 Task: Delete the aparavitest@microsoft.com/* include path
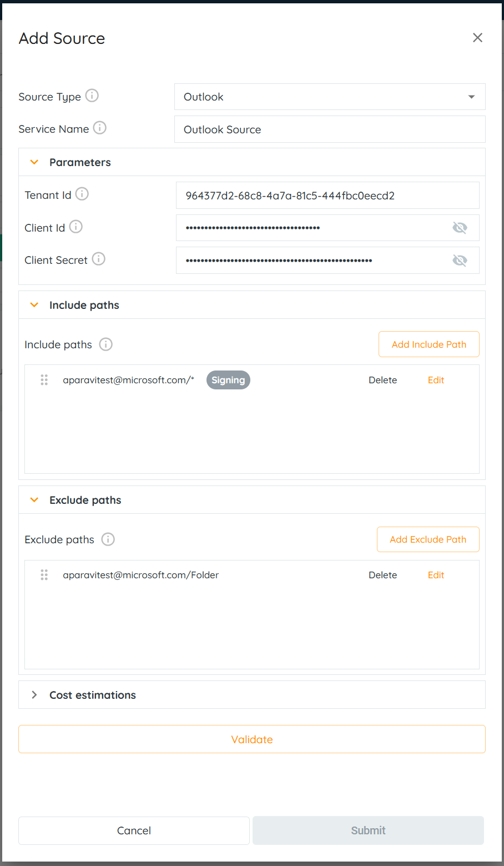click(x=382, y=380)
